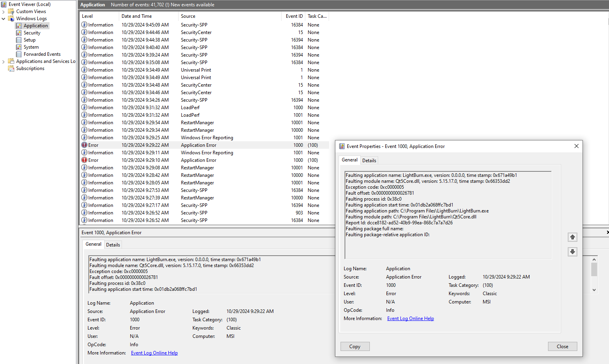
Task: Select the LoadPerf event with ID 1000
Action: [204, 108]
